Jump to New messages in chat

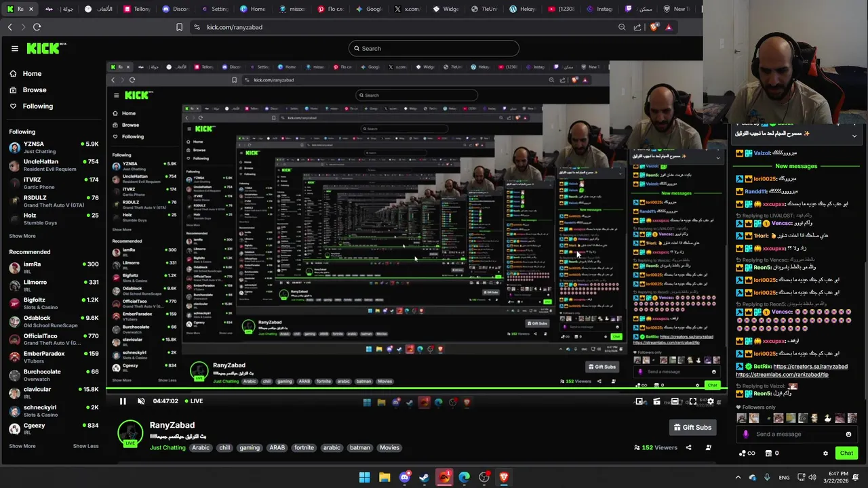(x=796, y=166)
